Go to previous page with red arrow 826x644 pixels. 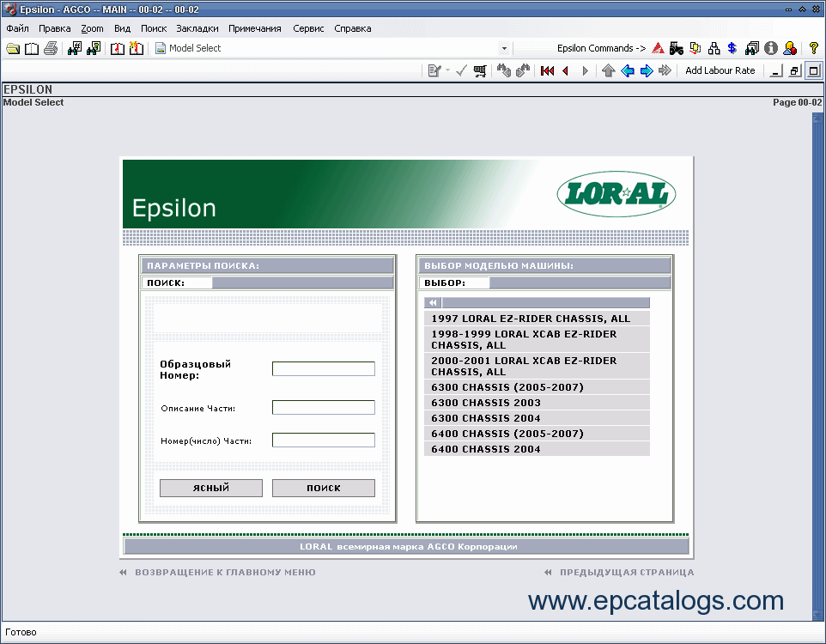tap(566, 70)
